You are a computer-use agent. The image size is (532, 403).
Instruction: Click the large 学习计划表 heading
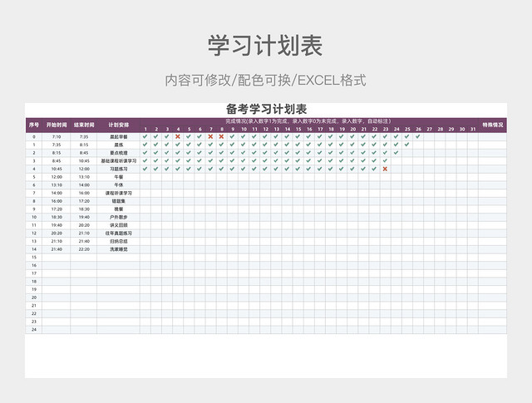click(x=265, y=46)
